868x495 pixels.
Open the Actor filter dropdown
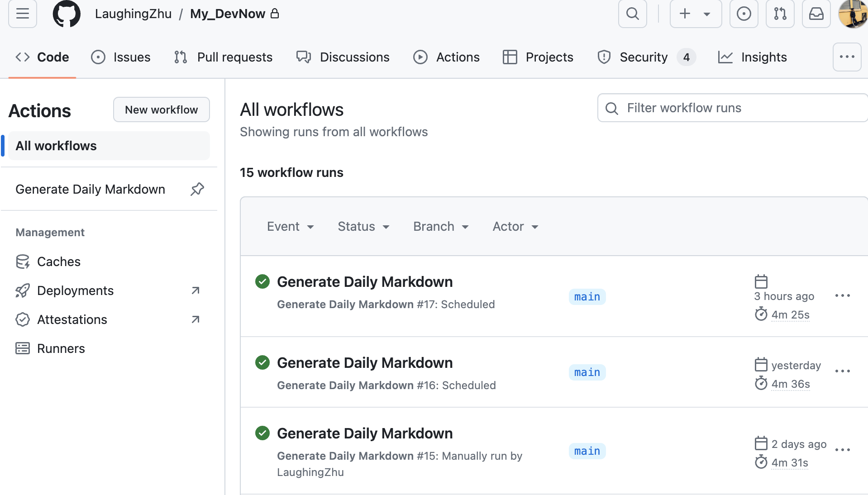point(515,227)
